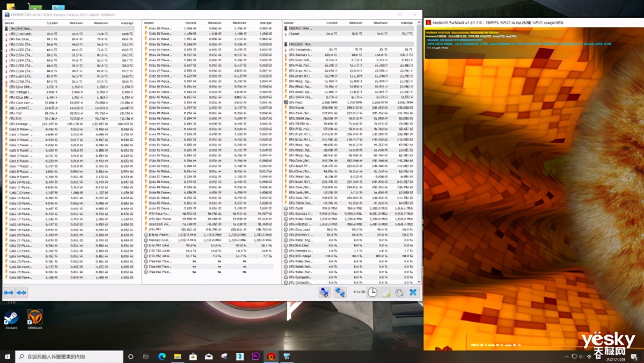Click the leftmost blue arrows button in the sensor toolbar
The image size is (644, 363).
(9, 293)
